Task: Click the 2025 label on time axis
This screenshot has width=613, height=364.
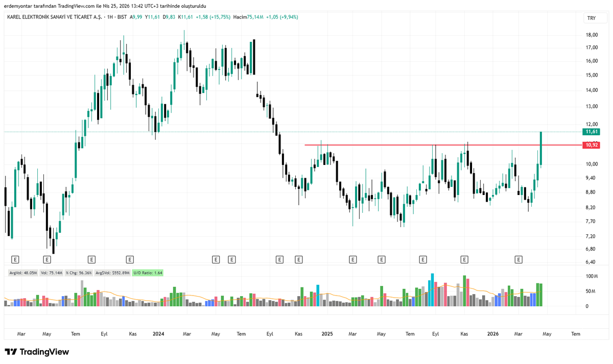Action: tap(327, 334)
